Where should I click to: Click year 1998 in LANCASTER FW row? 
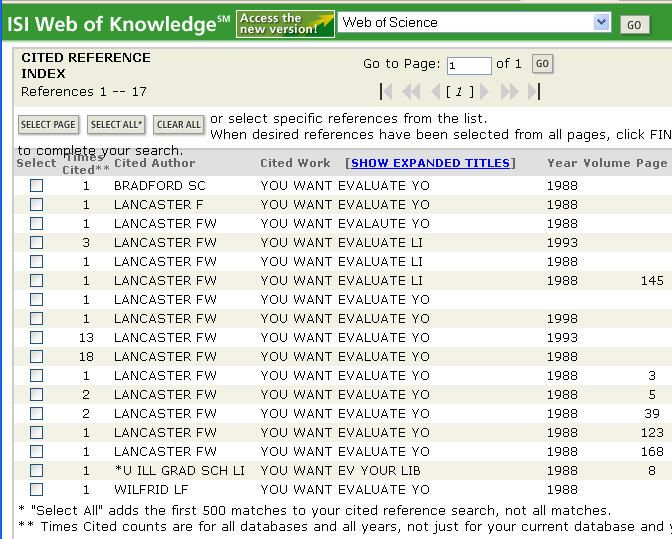tap(562, 318)
